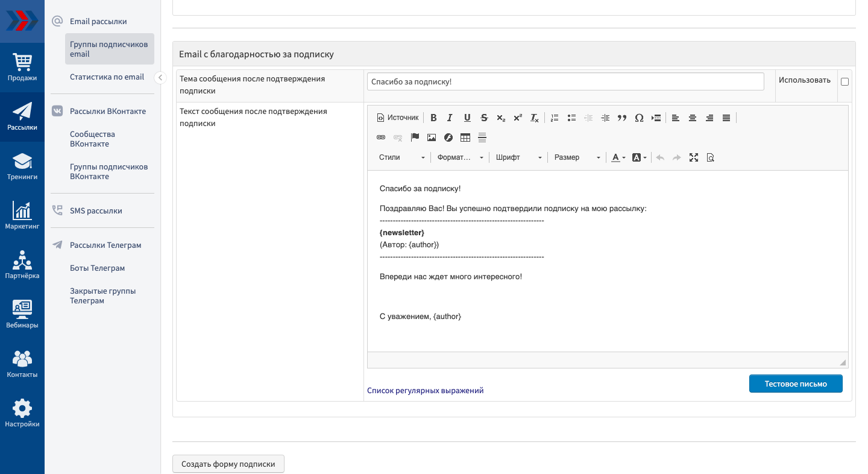Open "Статистика по email" in the sidebar

pyautogui.click(x=107, y=77)
